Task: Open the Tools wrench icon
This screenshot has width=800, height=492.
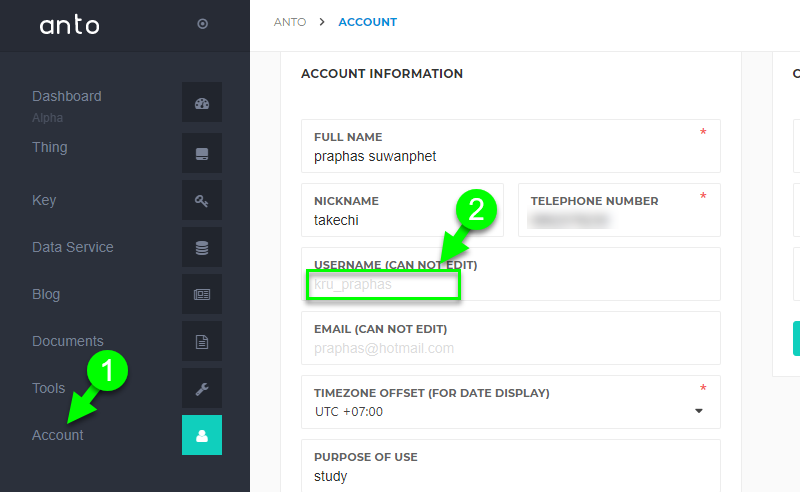Action: tap(202, 388)
